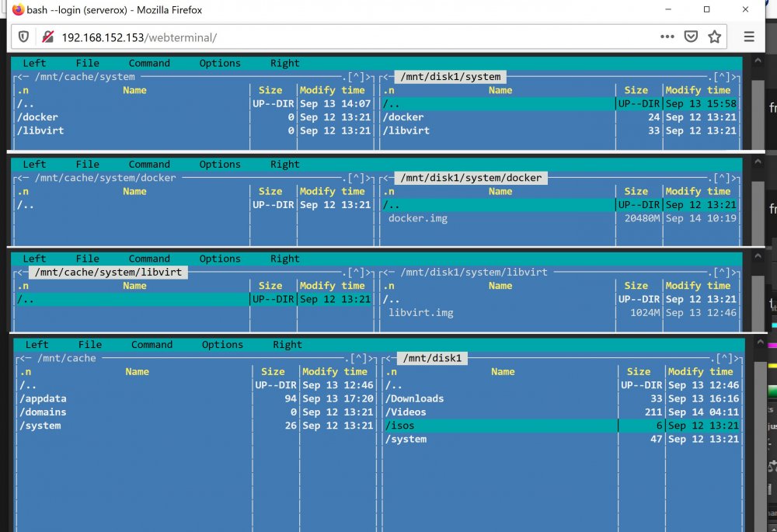
Task: Sort /mnt/disk1 panel by Size column header
Action: pos(638,371)
